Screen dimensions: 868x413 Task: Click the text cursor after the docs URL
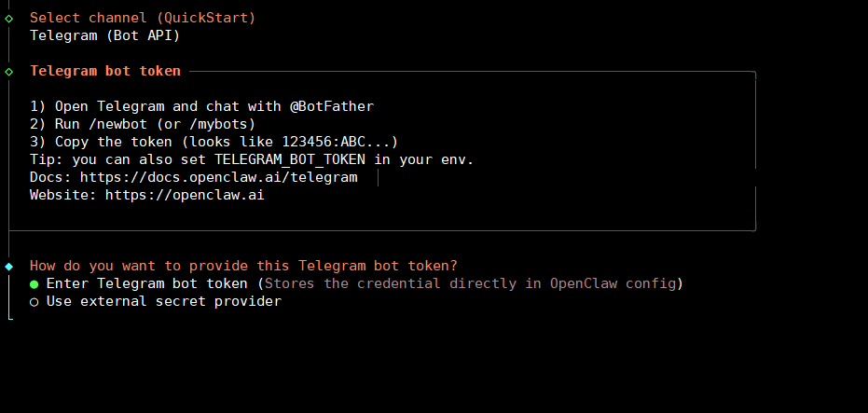378,177
